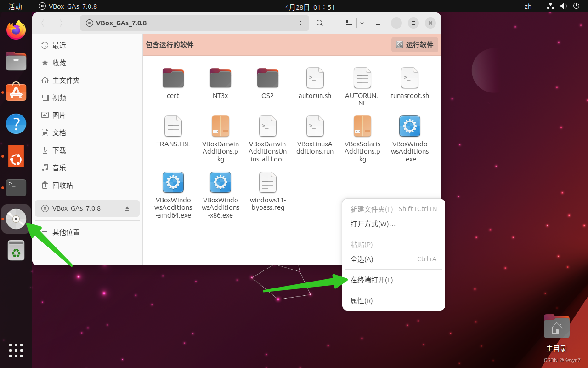This screenshot has height=368, width=588.
Task: Choose 在终端打开(E) in context menu
Action: click(x=394, y=280)
